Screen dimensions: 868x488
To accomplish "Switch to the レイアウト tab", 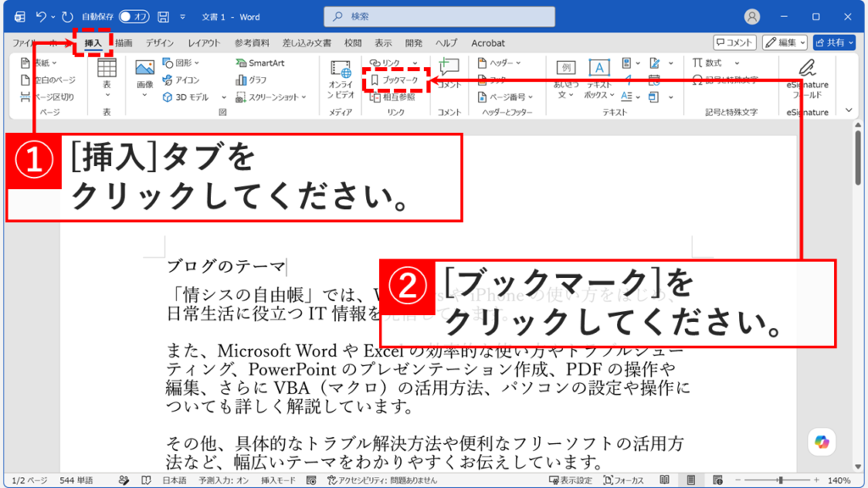I will 203,42.
